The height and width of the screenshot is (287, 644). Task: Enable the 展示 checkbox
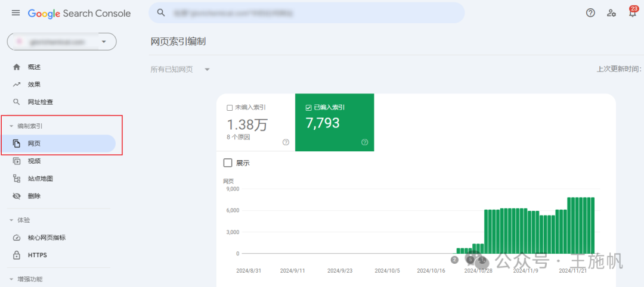point(228,163)
